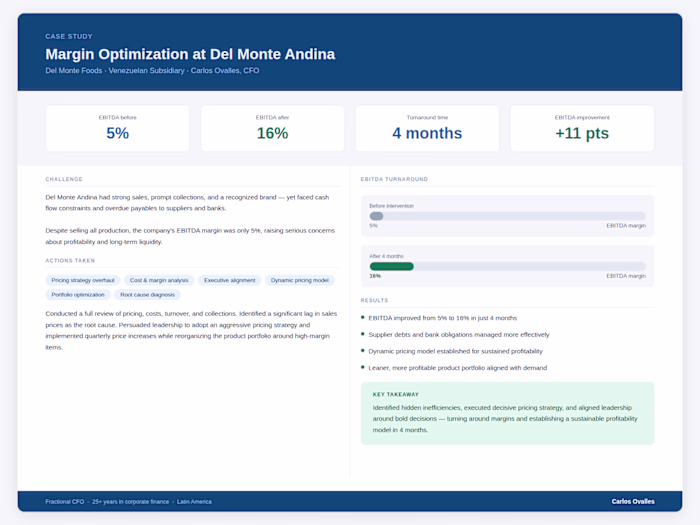The width and height of the screenshot is (700, 525).
Task: Click the RESULTS section heading
Action: pyautogui.click(x=375, y=300)
